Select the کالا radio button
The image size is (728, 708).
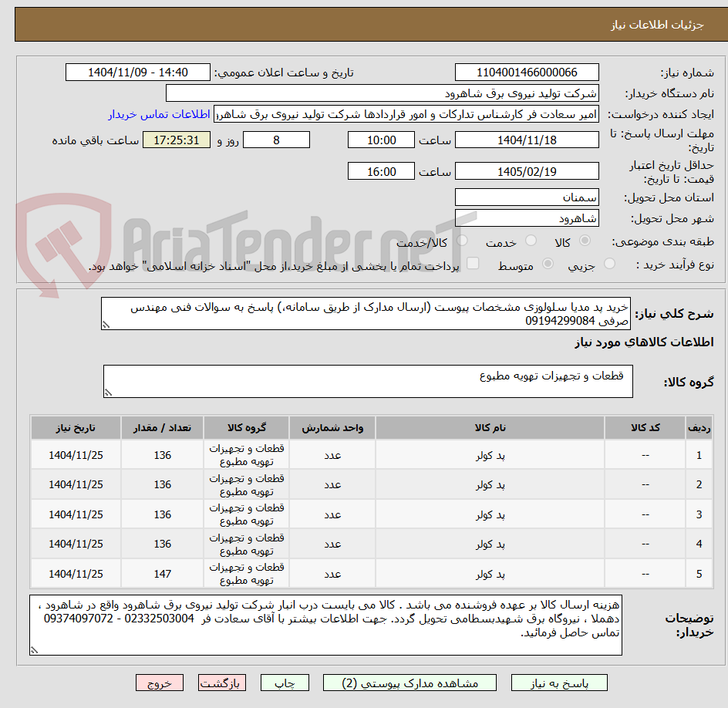click(x=585, y=241)
